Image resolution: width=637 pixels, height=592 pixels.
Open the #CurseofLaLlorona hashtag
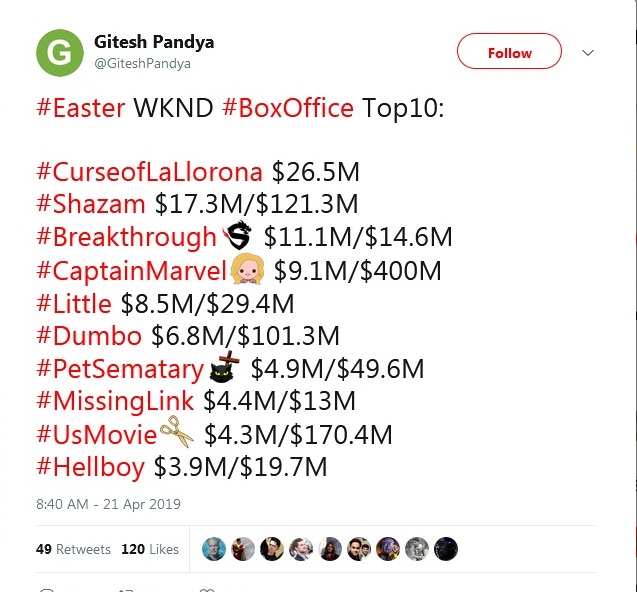point(150,172)
